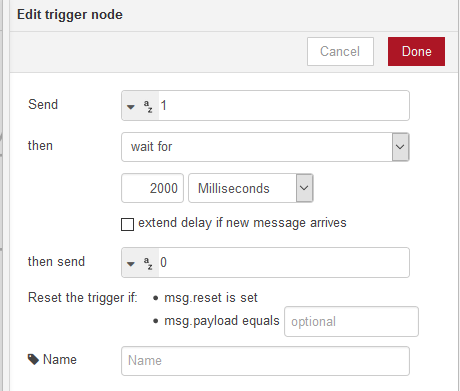Click the Done button
The height and width of the screenshot is (391, 460).
(x=416, y=51)
